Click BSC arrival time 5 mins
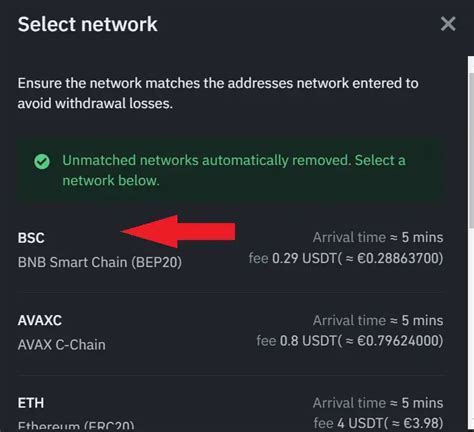This screenshot has height=432, width=474. [378, 237]
